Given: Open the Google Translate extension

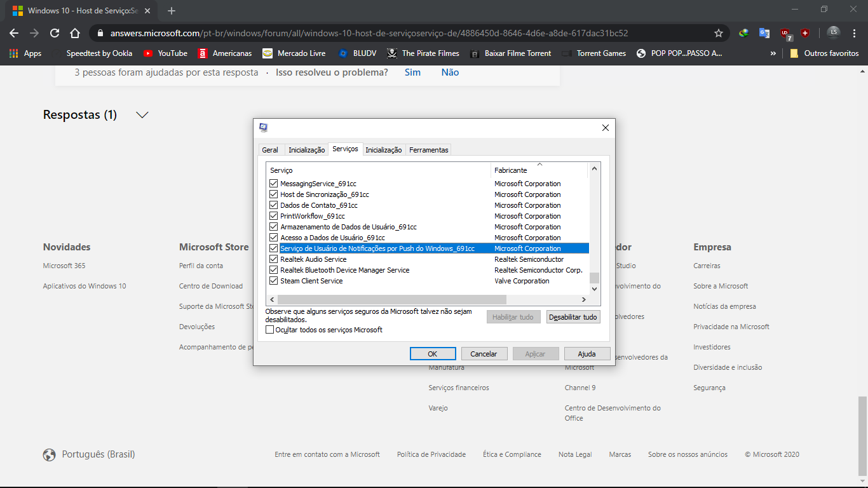Looking at the screenshot, I should coord(764,33).
